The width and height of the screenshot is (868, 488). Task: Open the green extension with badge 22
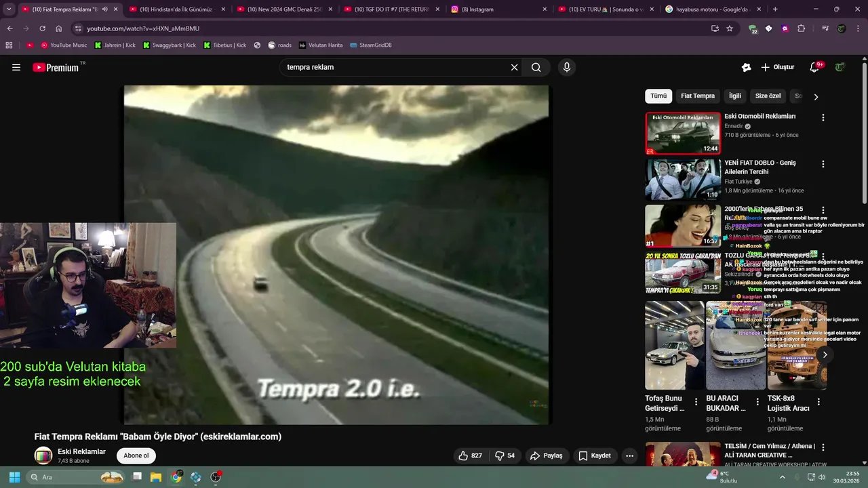point(753,28)
